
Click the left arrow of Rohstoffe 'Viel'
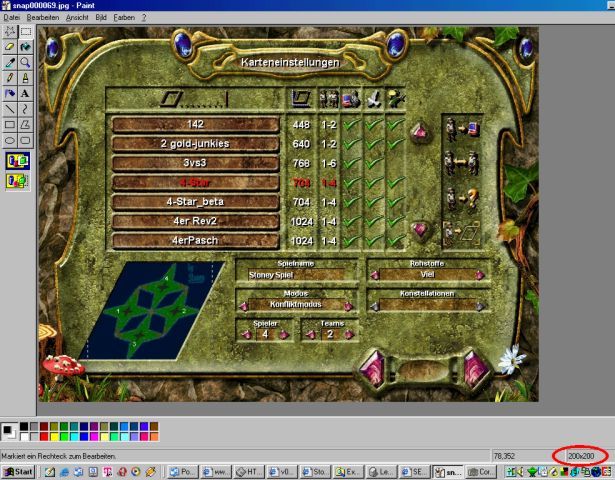[x=375, y=275]
